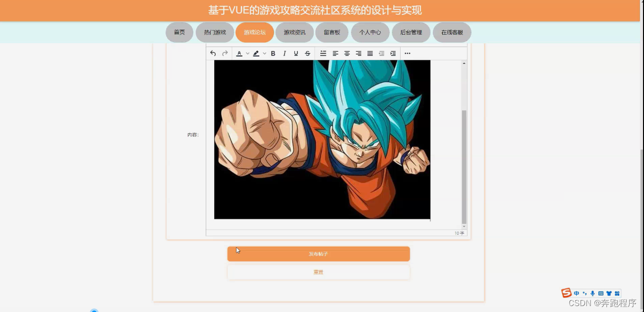This screenshot has width=644, height=312.
Task: Open the 游戏资讯 navigation tab
Action: coord(294,32)
